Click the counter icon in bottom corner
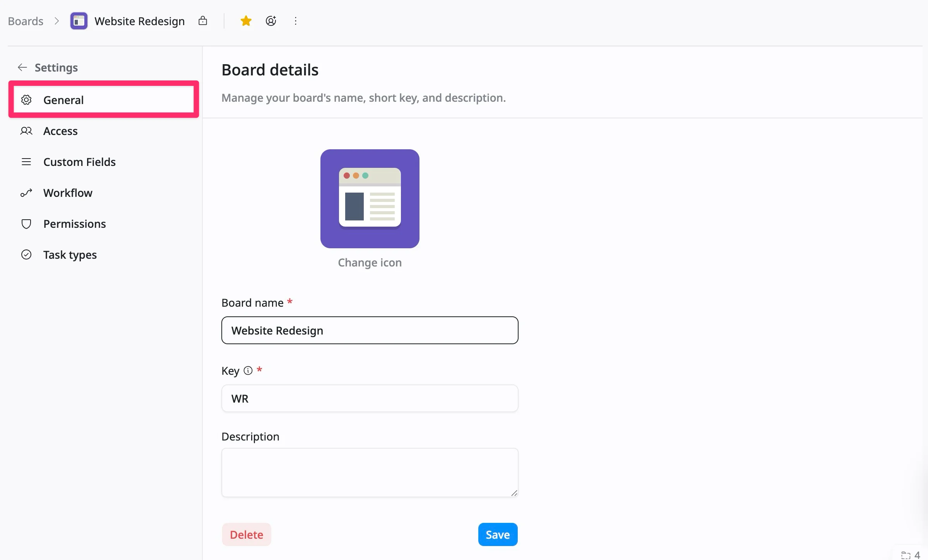 (x=906, y=555)
